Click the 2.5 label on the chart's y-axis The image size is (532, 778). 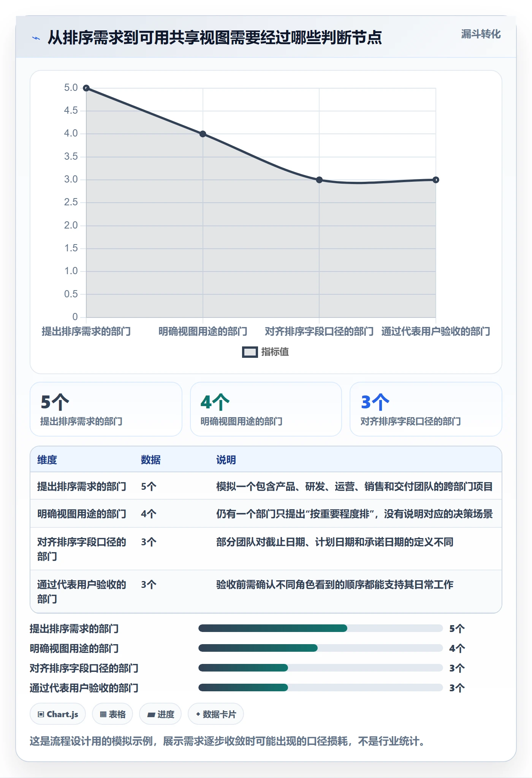click(x=71, y=202)
